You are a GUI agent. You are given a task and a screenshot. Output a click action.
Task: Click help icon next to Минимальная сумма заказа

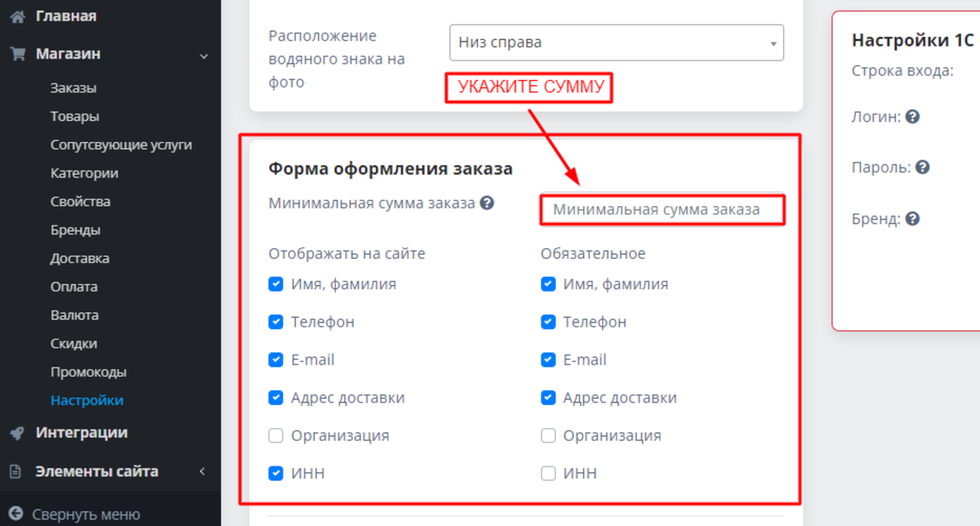tap(487, 203)
